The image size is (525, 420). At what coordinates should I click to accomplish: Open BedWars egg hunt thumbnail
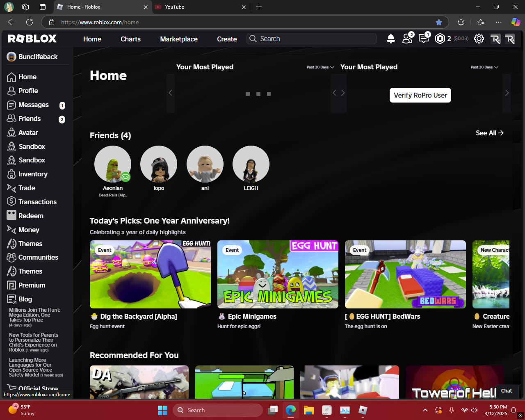(405, 274)
